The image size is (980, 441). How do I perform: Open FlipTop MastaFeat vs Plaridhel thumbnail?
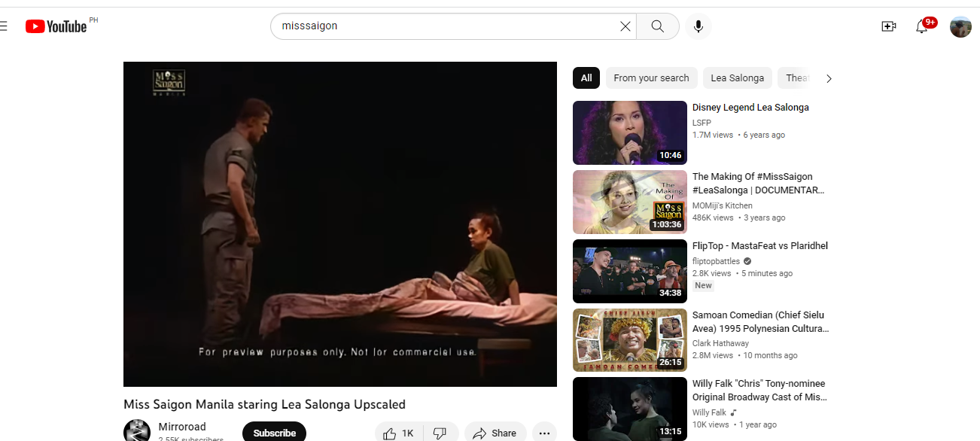(x=630, y=271)
